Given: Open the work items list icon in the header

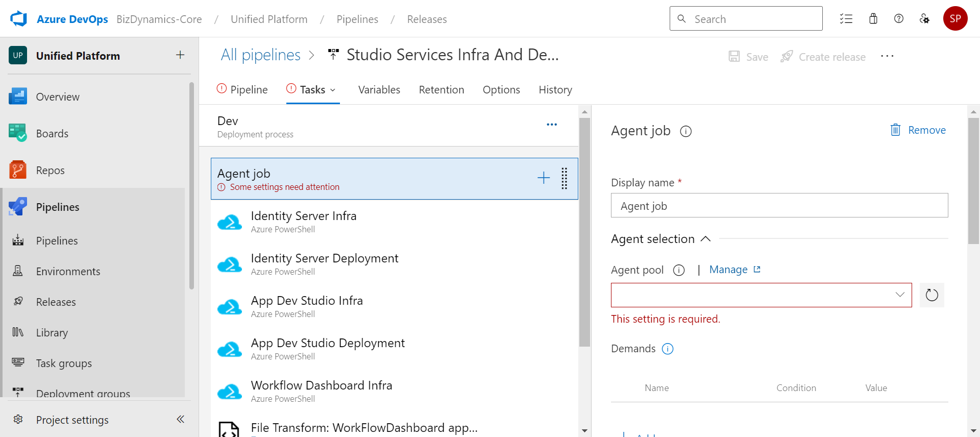Looking at the screenshot, I should (846, 19).
